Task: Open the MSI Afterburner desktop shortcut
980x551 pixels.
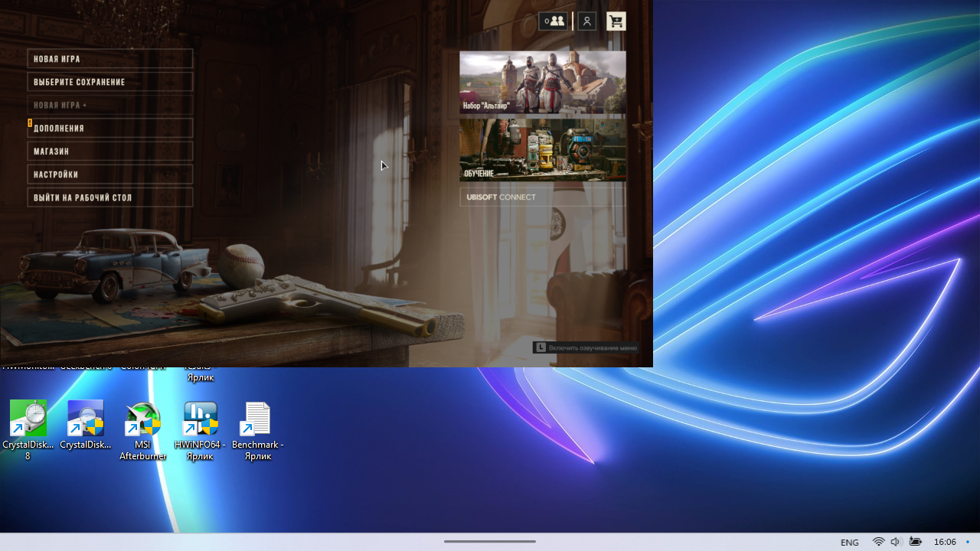Action: (x=143, y=431)
